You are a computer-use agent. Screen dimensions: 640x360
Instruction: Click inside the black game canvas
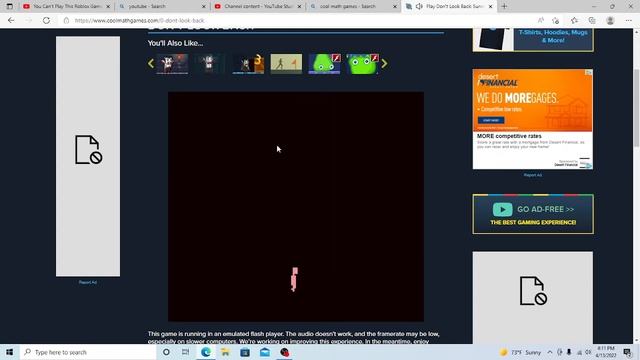pyautogui.click(x=296, y=207)
